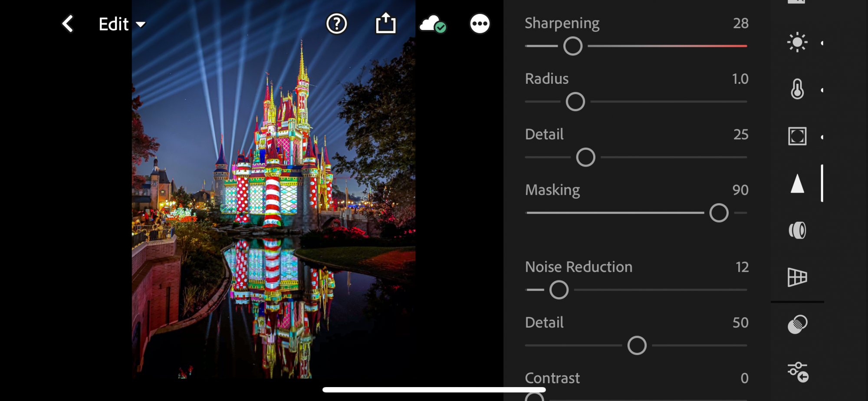Select the Detail panel triangle icon
This screenshot has width=868, height=401.
pos(797,183)
